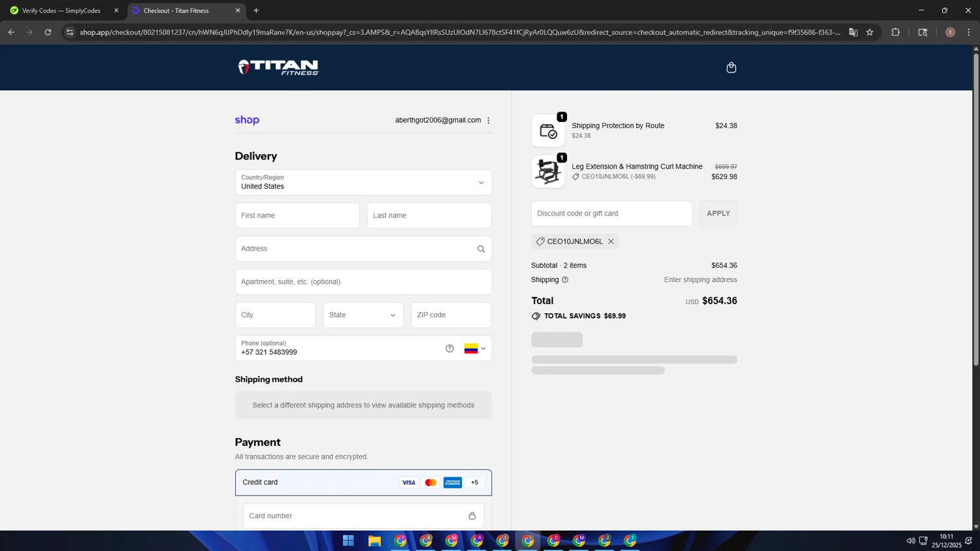Click the Apartment, suite, etc. field
The image size is (980, 551).
[363, 282]
